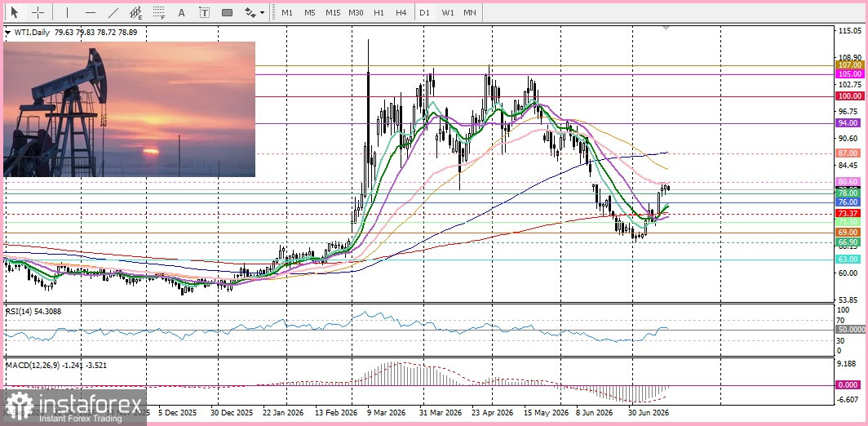Click the arrows objects icon

pyautogui.click(x=250, y=12)
